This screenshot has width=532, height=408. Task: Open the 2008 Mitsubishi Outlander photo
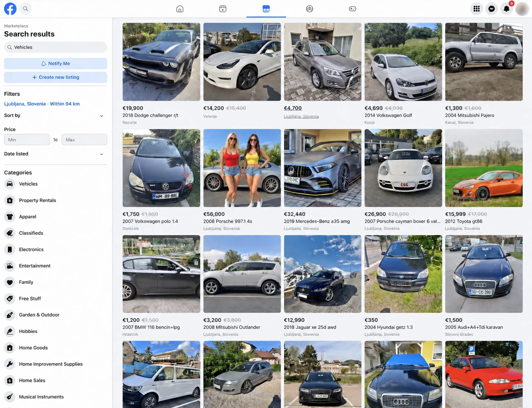click(x=242, y=274)
